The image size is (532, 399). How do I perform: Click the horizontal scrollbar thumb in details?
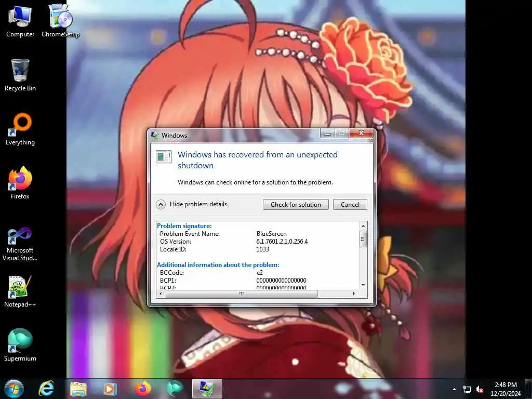pyautogui.click(x=242, y=294)
